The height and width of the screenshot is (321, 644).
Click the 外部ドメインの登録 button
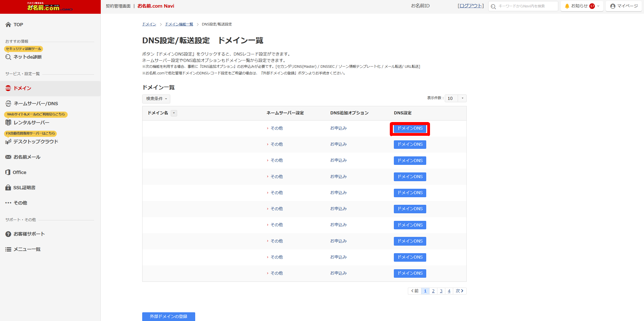[168, 316]
